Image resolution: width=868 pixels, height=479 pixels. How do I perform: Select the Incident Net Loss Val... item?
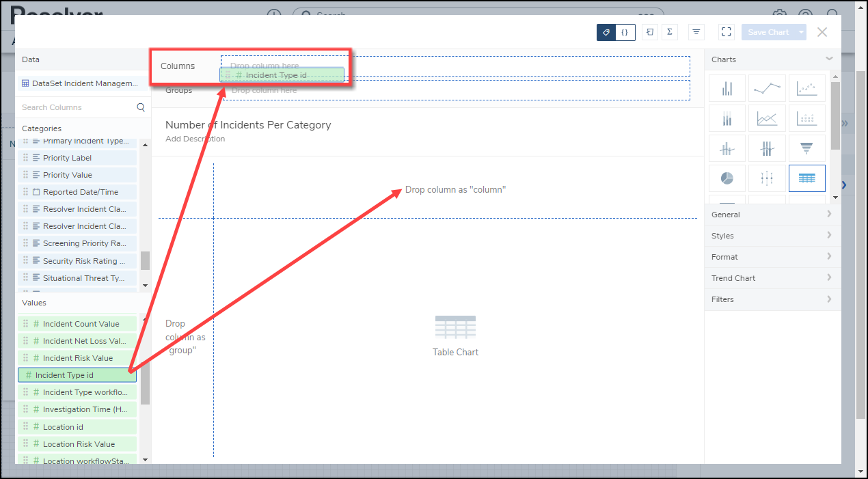click(x=77, y=341)
